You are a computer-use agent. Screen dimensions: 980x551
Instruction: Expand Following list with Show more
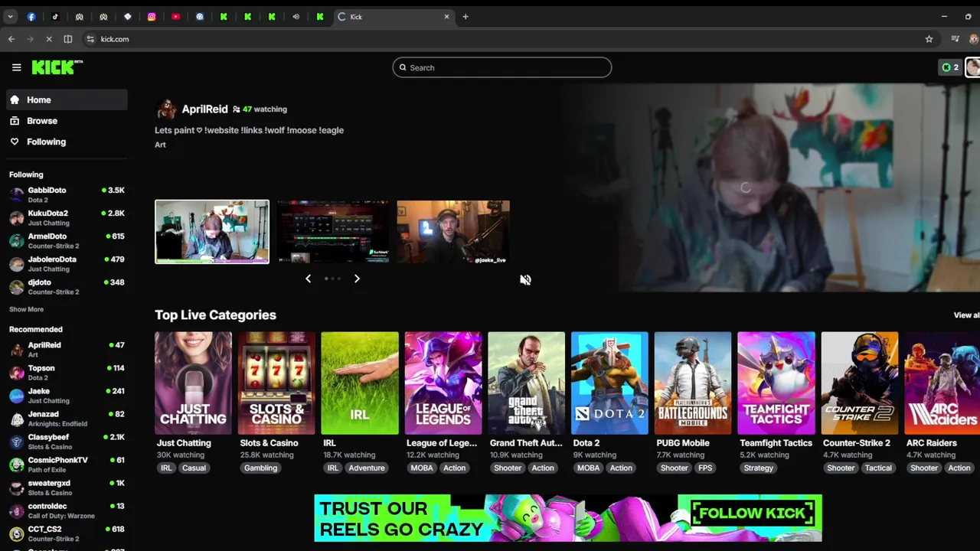(26, 309)
